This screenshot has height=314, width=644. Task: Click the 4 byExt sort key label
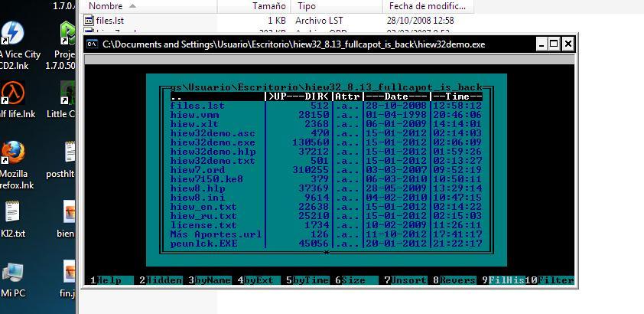[x=259, y=280]
